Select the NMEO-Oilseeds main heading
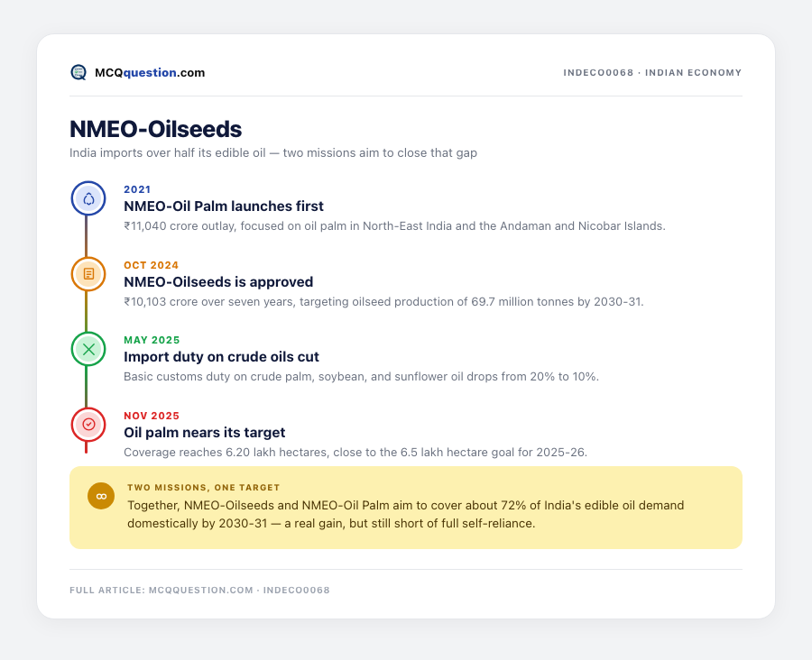Image resolution: width=812 pixels, height=660 pixels. [x=155, y=130]
